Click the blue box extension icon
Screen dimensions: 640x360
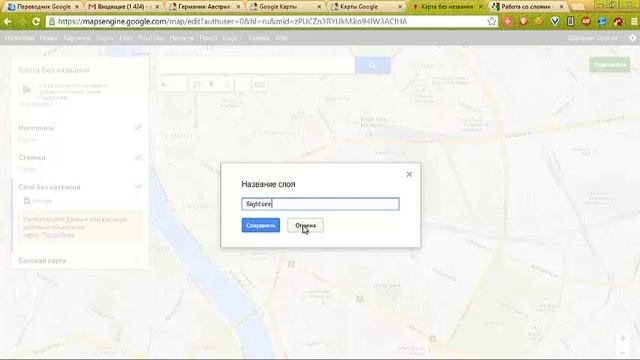tap(602, 21)
